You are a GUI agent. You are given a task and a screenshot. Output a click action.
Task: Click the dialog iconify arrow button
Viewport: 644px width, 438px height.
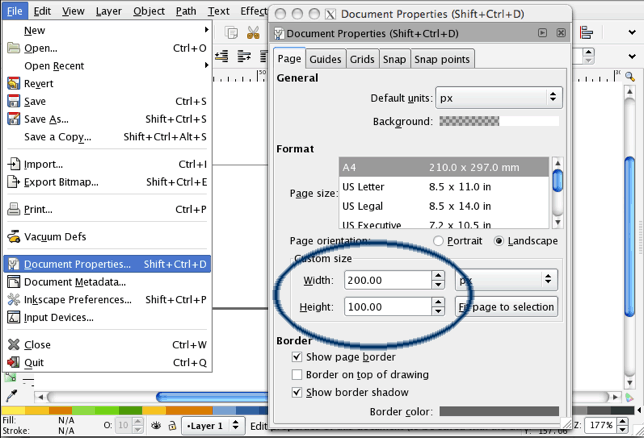click(x=542, y=32)
